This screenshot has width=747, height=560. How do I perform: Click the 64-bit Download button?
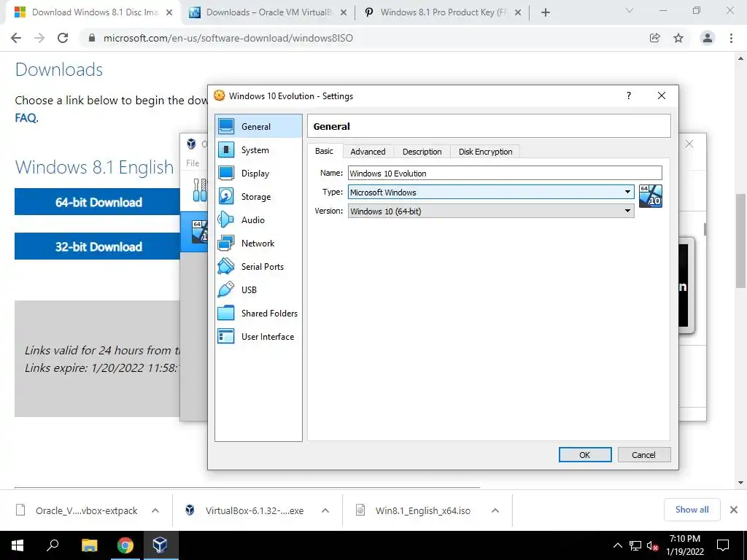(x=98, y=202)
